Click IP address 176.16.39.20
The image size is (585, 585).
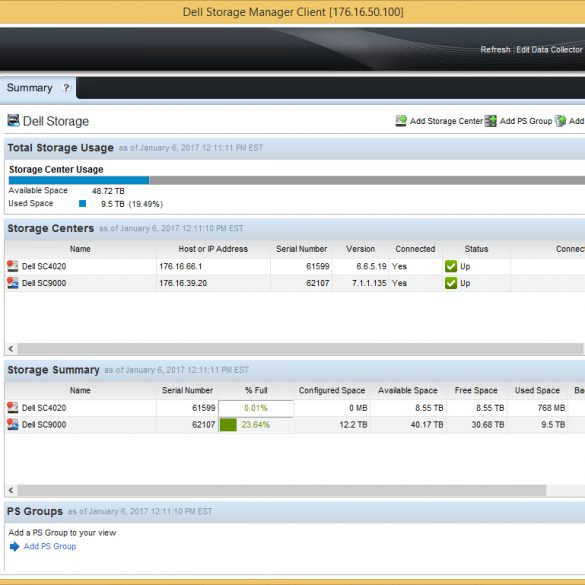click(183, 283)
